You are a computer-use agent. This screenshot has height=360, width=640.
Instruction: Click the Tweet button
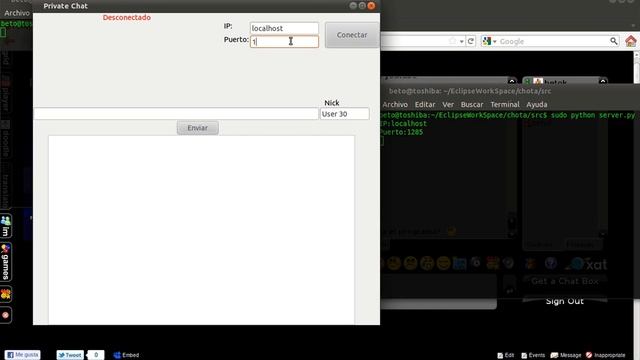(x=70, y=355)
